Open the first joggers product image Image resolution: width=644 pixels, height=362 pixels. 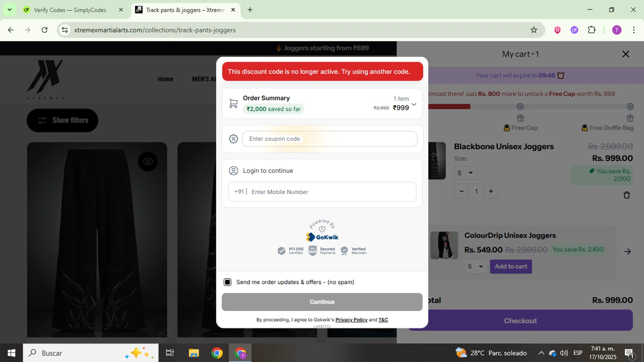point(97,240)
